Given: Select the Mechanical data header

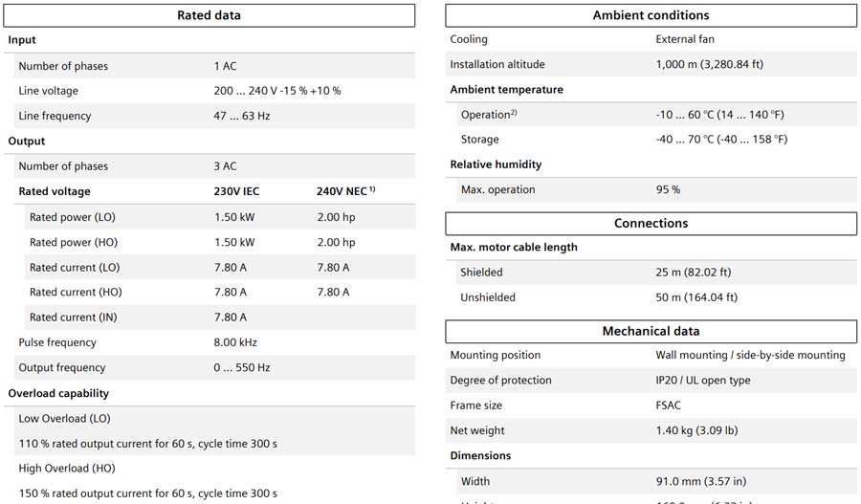Looking at the screenshot, I should point(651,331).
